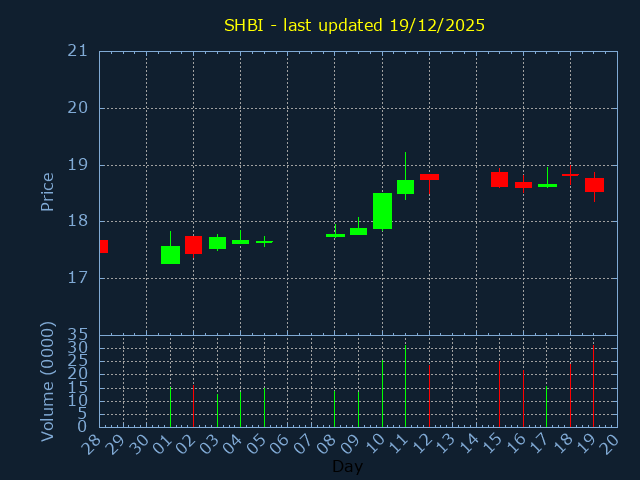Click the SHBI chart title text
640x480 pixels.
(x=354, y=25)
